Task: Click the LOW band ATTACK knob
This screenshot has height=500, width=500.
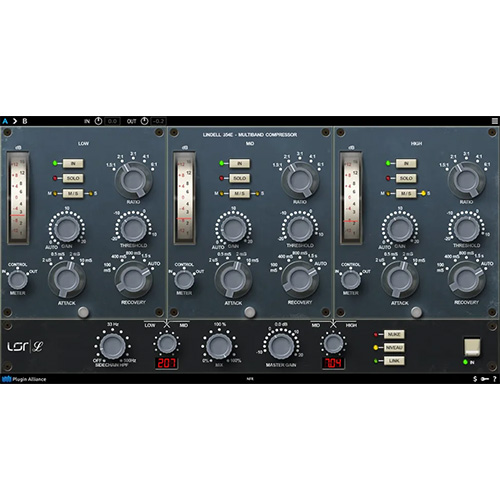Action: (67, 279)
